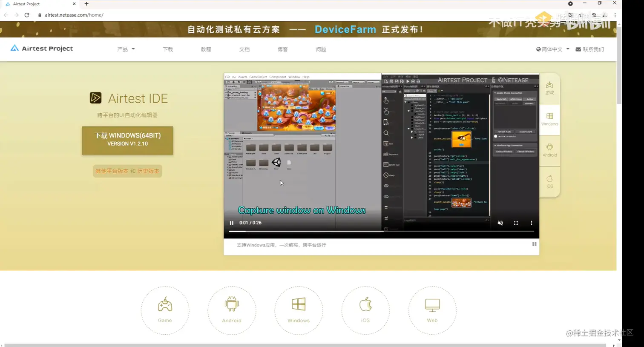The height and width of the screenshot is (347, 644).
Task: Click the 跨平台的UI自动化编辑器 subtitle text
Action: [127, 115]
